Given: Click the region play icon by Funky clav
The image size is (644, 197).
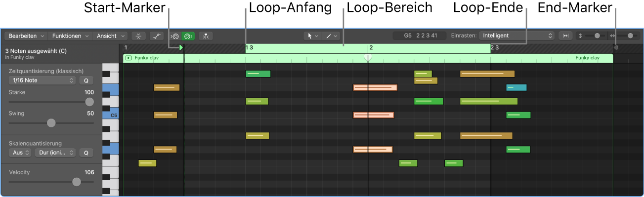Looking at the screenshot, I should [x=129, y=58].
